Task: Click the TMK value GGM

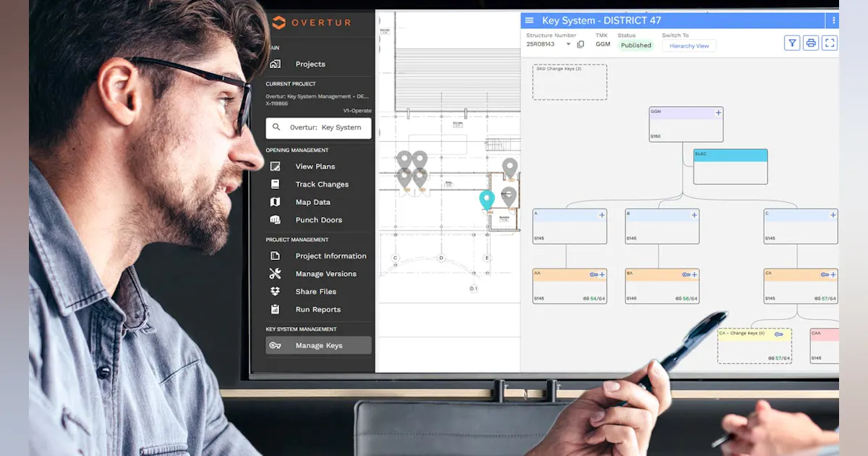Action: pyautogui.click(x=603, y=44)
